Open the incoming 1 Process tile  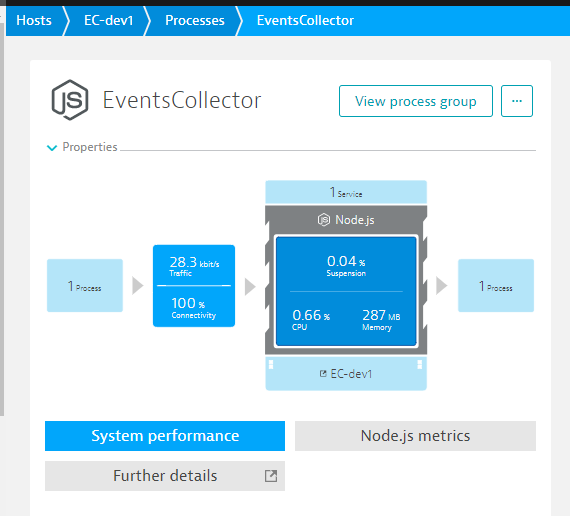click(85, 285)
